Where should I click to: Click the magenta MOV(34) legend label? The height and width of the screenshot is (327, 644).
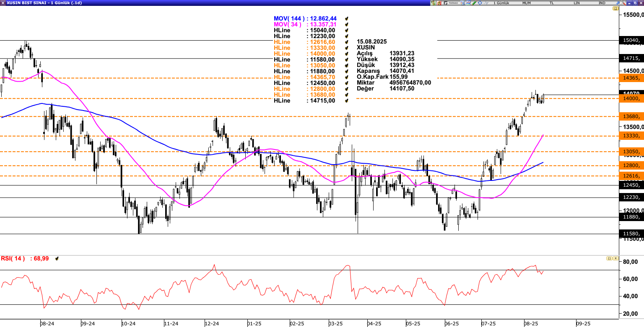[287, 25]
